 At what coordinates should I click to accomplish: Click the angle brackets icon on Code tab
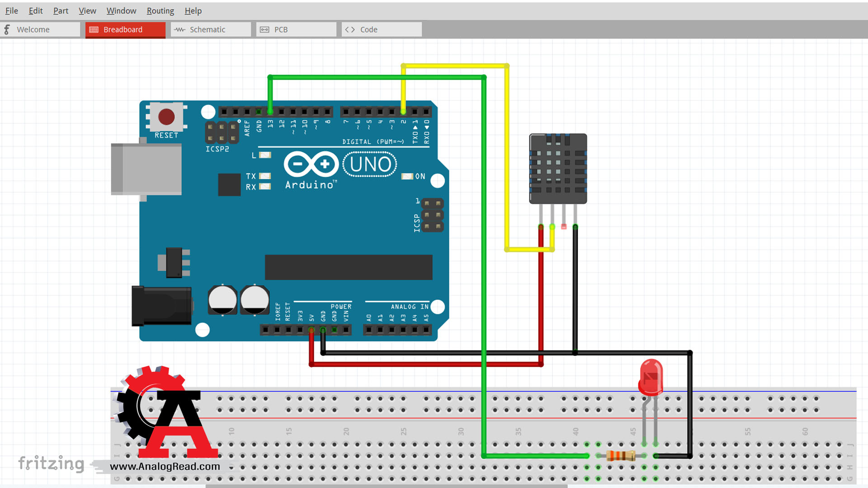click(x=350, y=29)
